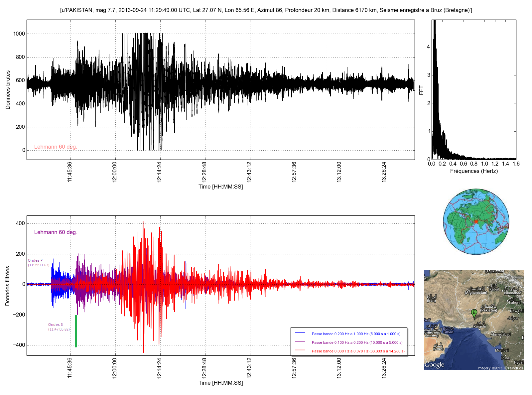The height and width of the screenshot is (395, 532).
Task: Click the Karachi label on the map
Action: (479, 327)
